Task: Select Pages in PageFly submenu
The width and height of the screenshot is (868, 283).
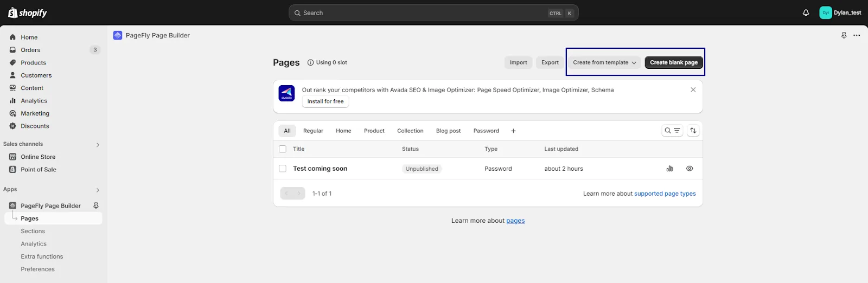Action: tap(53, 218)
